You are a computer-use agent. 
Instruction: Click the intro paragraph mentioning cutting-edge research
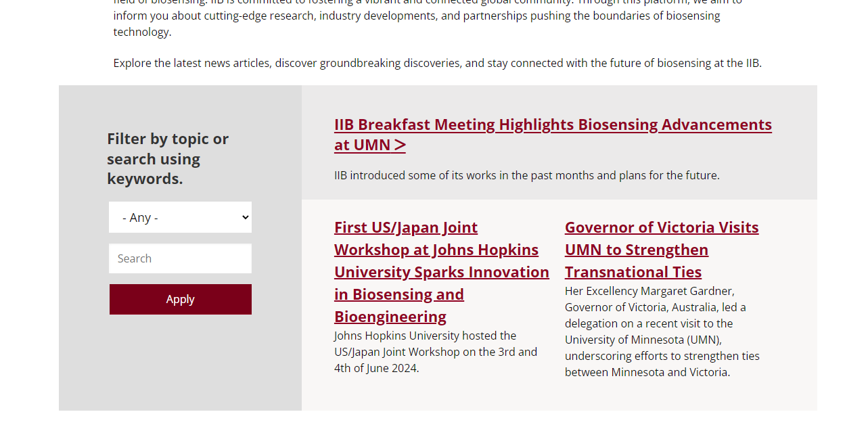(416, 16)
